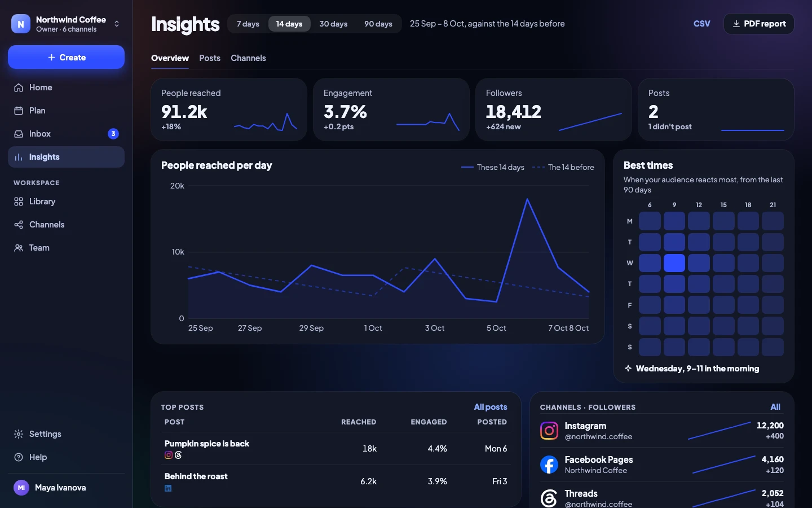Switch to the Overview tab
The height and width of the screenshot is (508, 812).
(170, 58)
